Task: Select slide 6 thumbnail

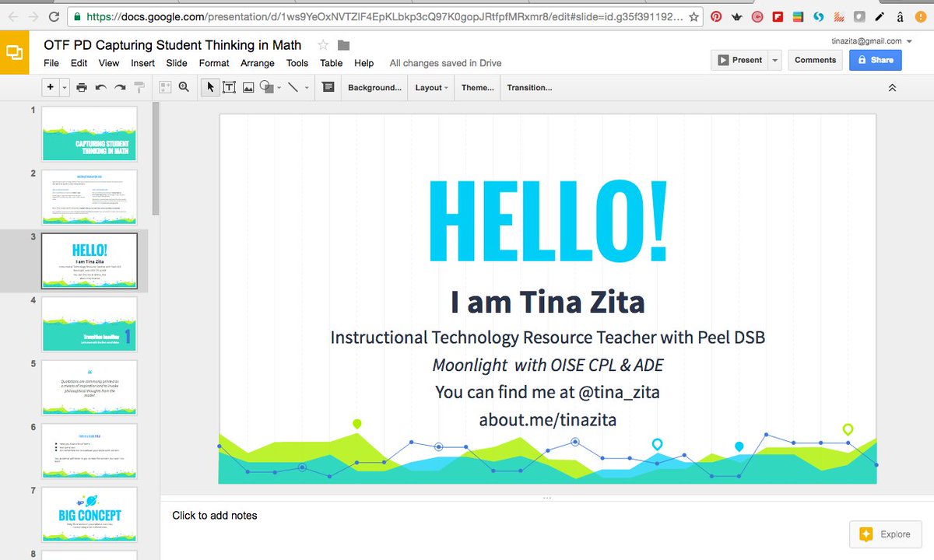Action: 89,452
